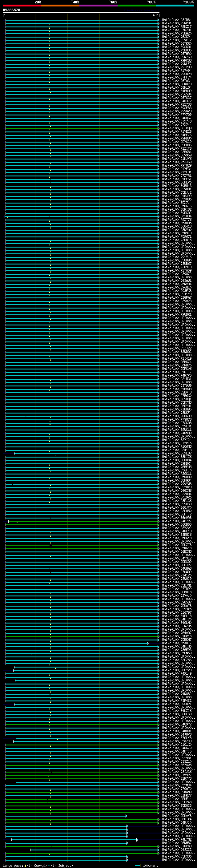This screenshot has width=197, height=868.
Task: Select hit label UniRef100_P40372
Action: [177, 101]
